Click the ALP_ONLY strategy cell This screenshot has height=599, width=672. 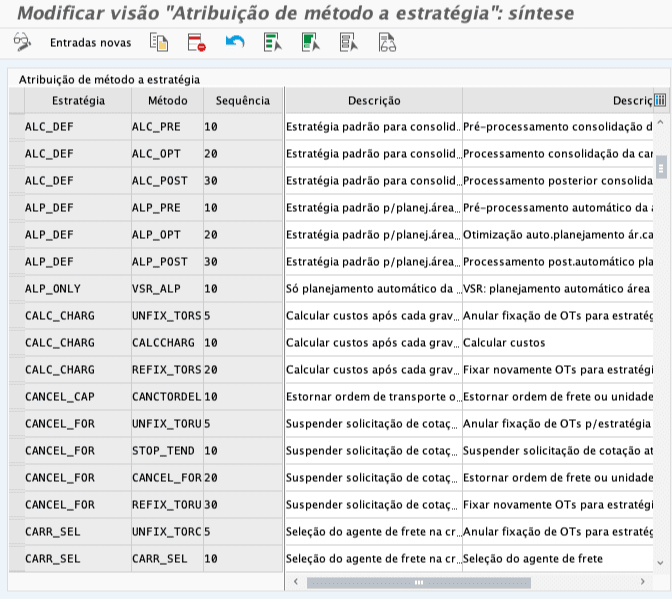pos(78,289)
